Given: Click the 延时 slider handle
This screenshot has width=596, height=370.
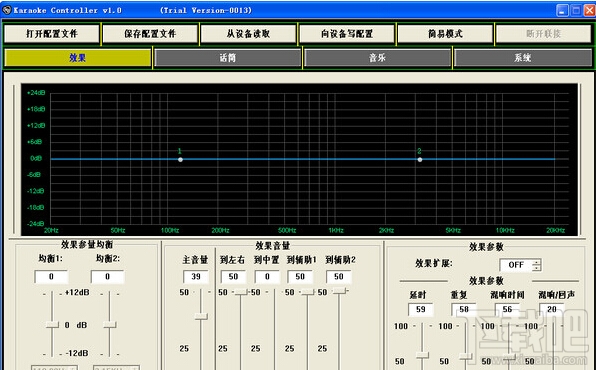Looking at the screenshot, I should [422, 355].
